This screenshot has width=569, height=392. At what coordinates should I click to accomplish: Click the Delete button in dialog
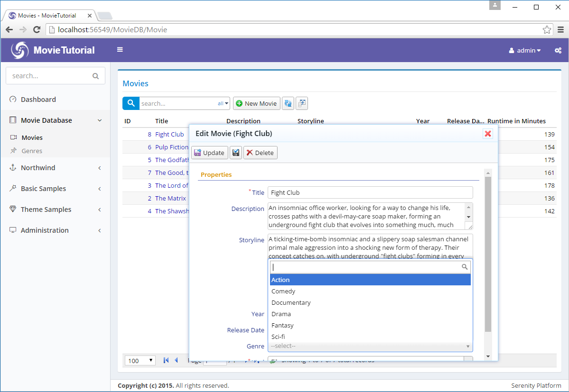point(261,153)
